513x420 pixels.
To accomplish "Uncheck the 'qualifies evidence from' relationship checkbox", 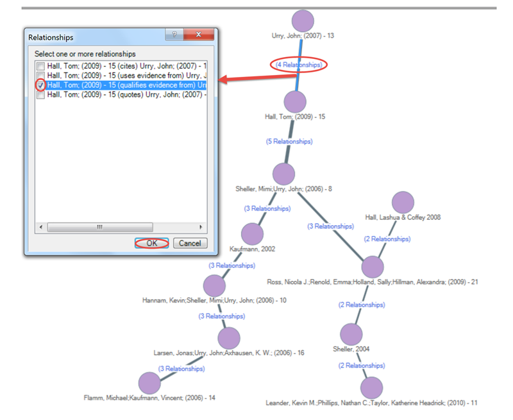I will 41,85.
